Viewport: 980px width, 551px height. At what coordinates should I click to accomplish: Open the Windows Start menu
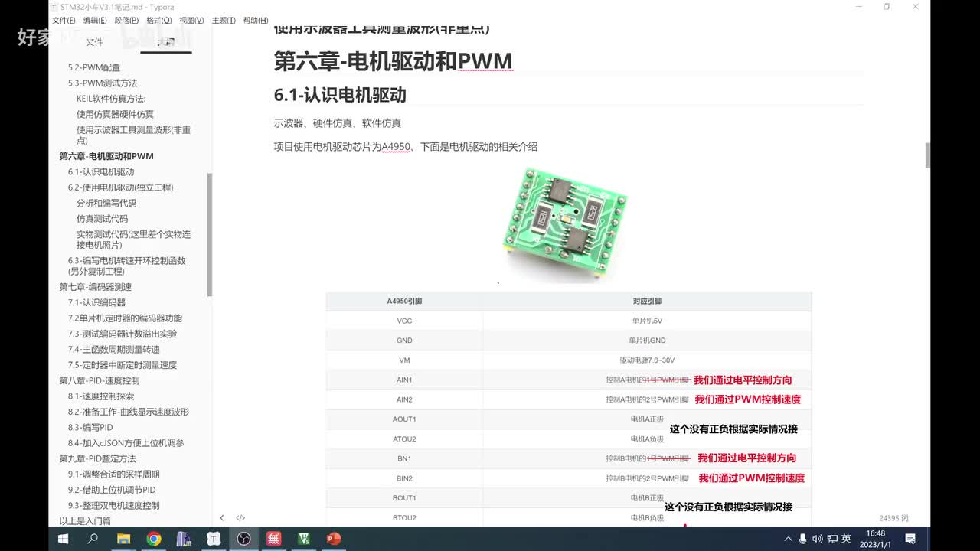63,539
